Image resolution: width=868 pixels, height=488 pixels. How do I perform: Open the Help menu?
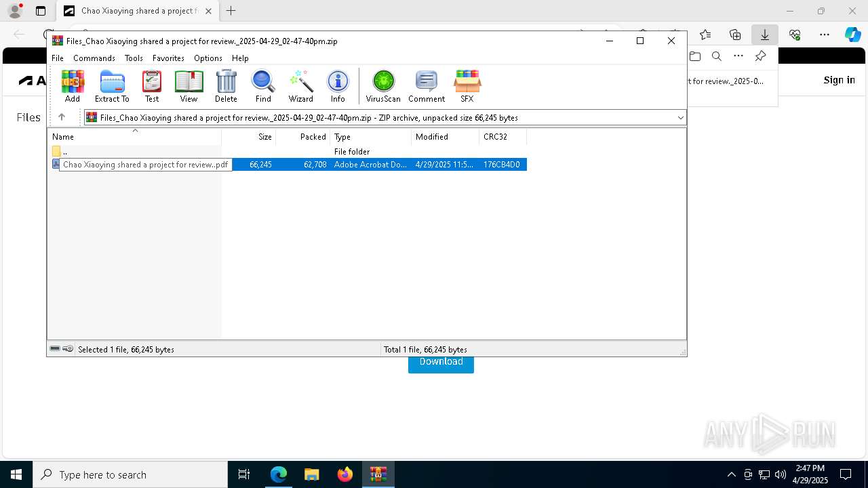240,58
